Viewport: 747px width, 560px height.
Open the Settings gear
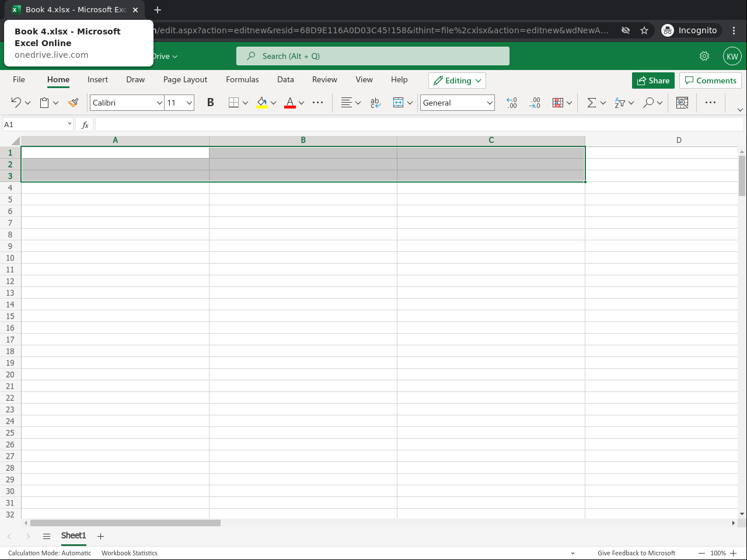coord(704,56)
